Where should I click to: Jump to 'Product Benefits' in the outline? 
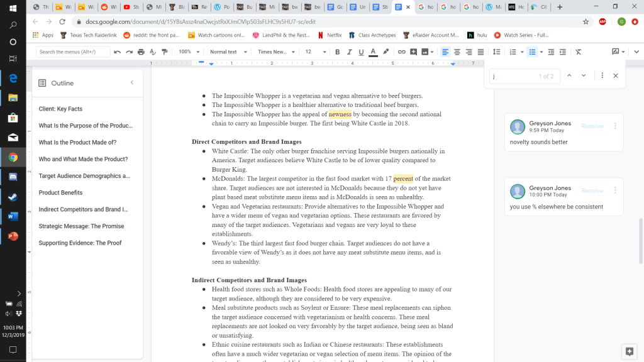(x=60, y=193)
